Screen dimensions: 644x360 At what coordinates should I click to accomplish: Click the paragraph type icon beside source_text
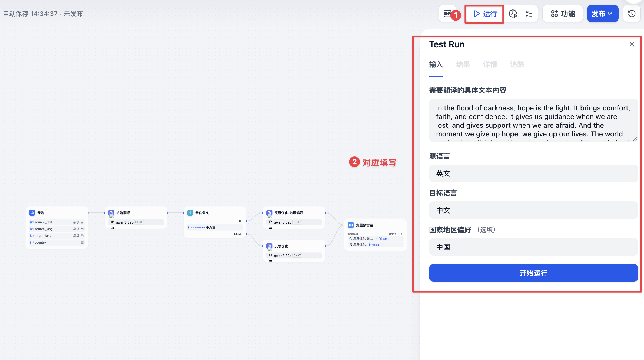click(x=82, y=222)
